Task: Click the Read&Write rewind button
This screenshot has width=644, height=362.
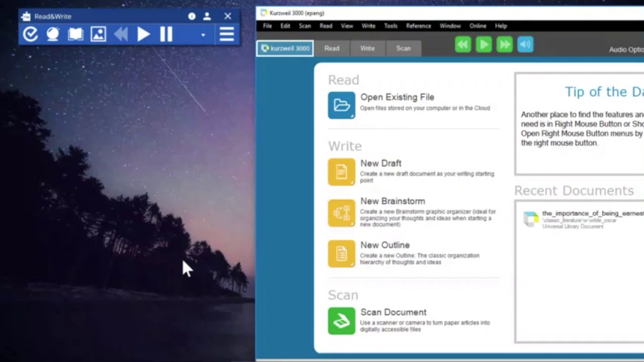Action: click(x=121, y=34)
